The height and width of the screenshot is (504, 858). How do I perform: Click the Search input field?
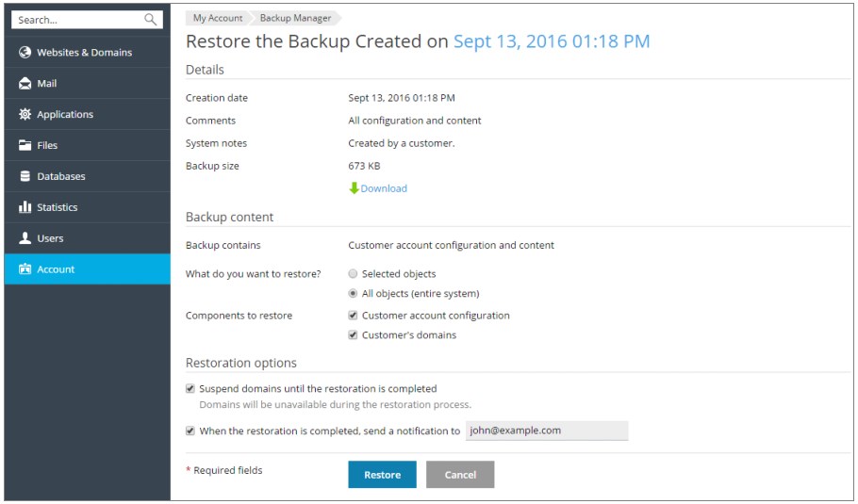point(87,20)
